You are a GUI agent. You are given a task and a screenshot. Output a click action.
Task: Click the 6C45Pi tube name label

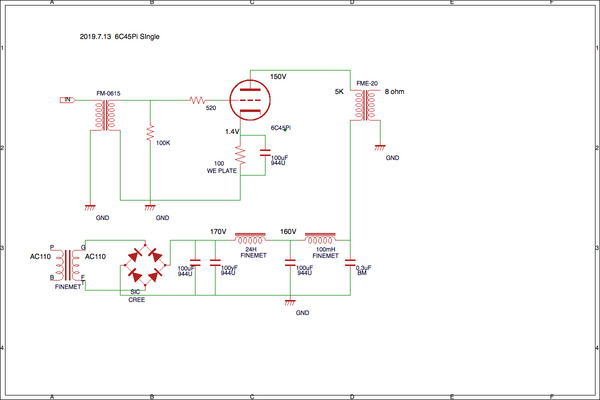click(x=281, y=128)
